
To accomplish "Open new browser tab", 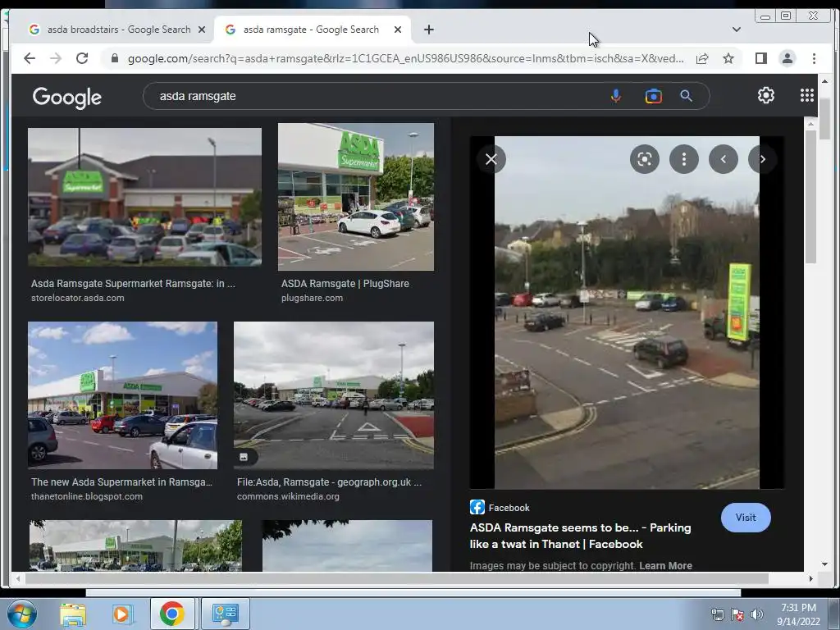I will [428, 30].
